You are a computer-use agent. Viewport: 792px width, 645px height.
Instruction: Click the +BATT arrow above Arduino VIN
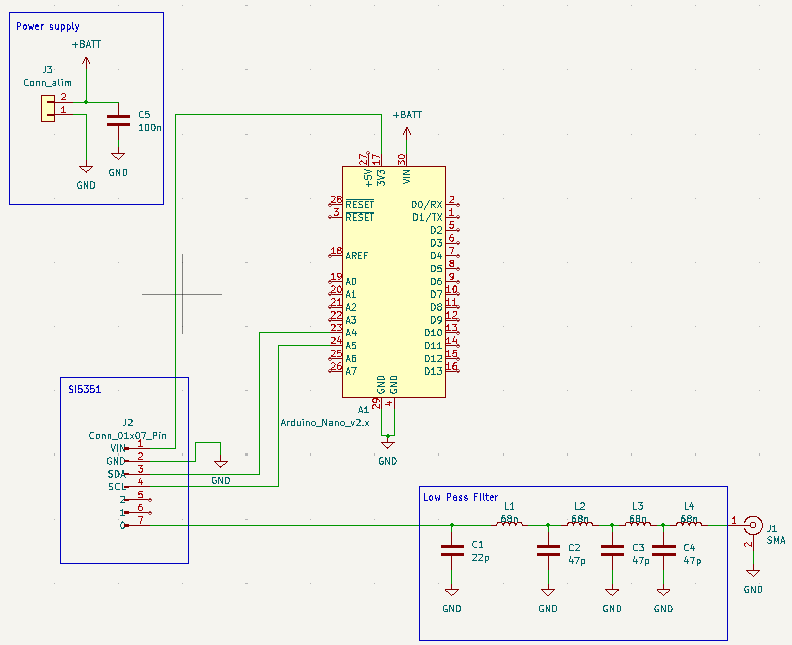(407, 133)
